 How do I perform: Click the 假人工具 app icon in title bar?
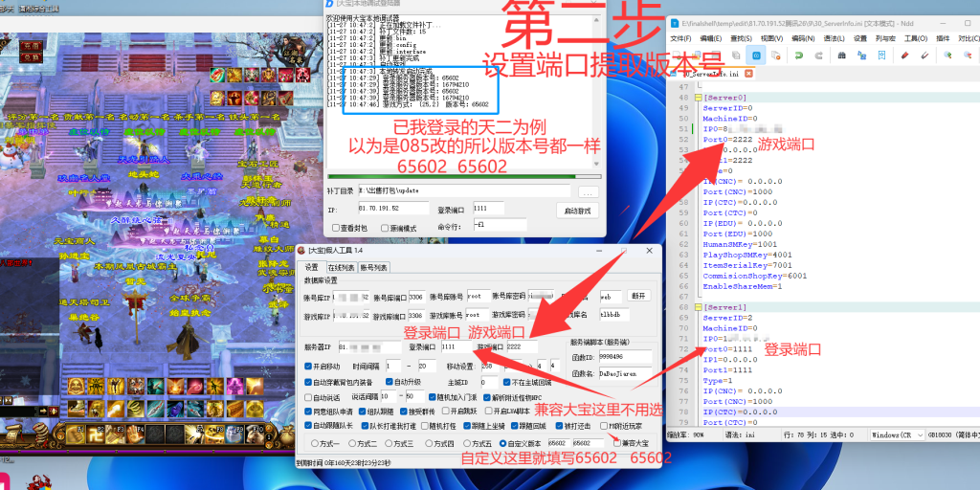(x=301, y=250)
